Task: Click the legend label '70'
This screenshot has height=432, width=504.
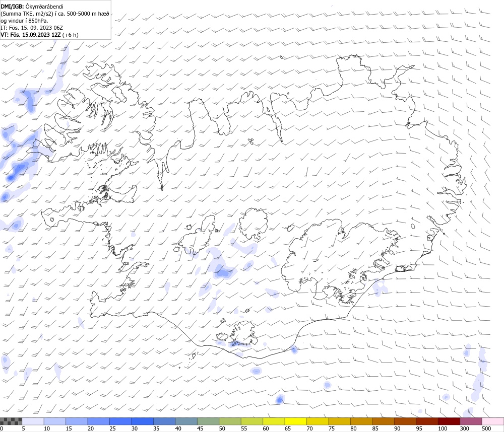Action: pyautogui.click(x=309, y=428)
